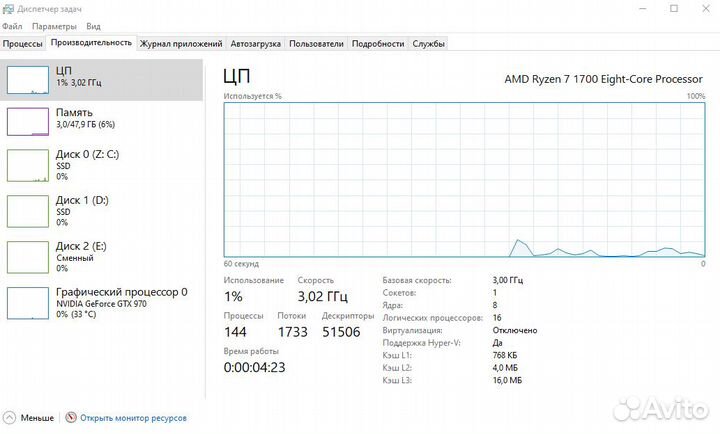Click the Task Manager title bar icon
Viewport: 720px width, 434px height.
pos(8,9)
